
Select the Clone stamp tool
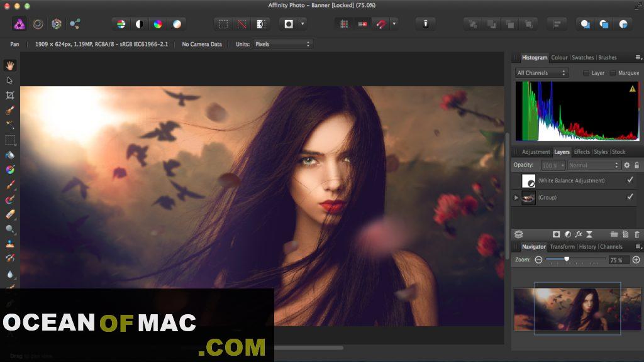(10, 244)
